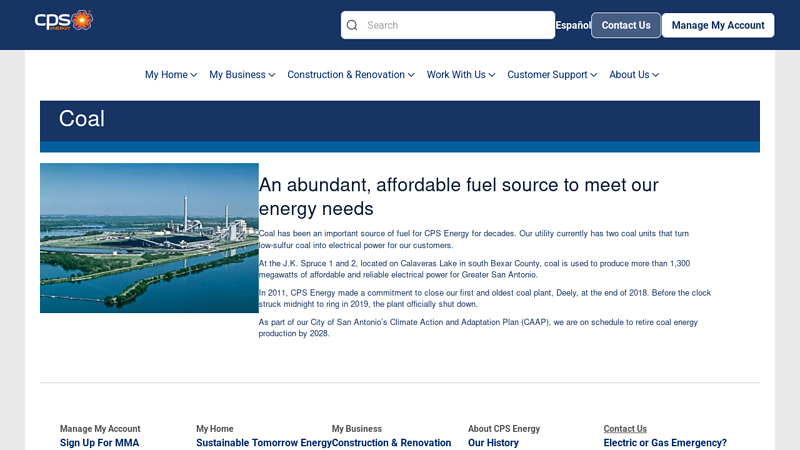Click paragraph about Climate Action Plan
Screen dimensions: 800x450
pos(478,328)
